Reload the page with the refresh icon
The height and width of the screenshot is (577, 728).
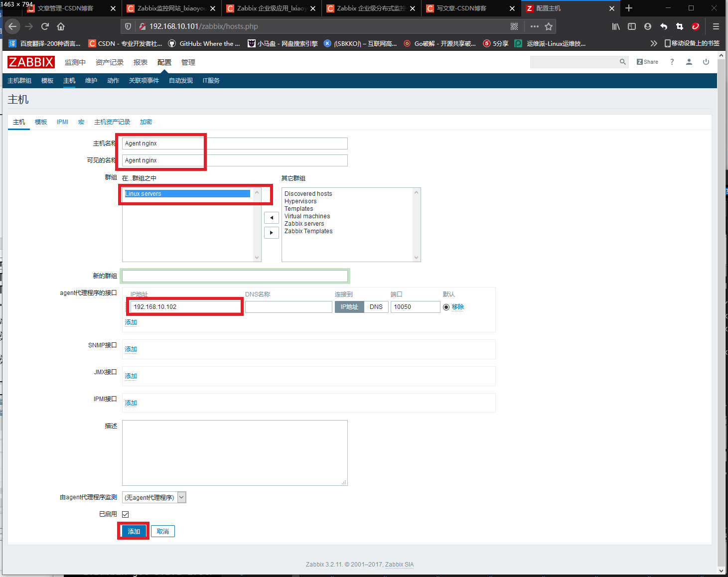[x=45, y=26]
